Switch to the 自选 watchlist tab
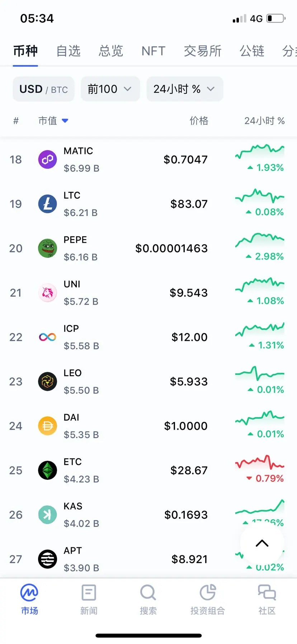The width and height of the screenshot is (297, 644). pos(69,51)
